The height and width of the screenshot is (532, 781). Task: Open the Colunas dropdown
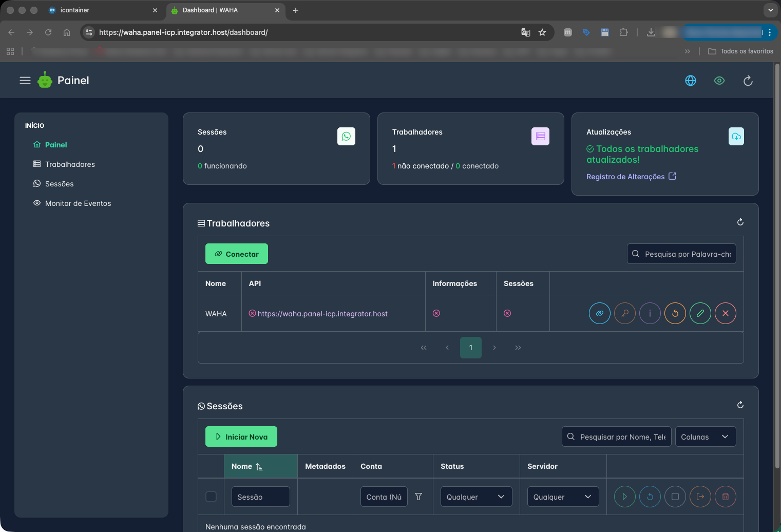tap(705, 437)
